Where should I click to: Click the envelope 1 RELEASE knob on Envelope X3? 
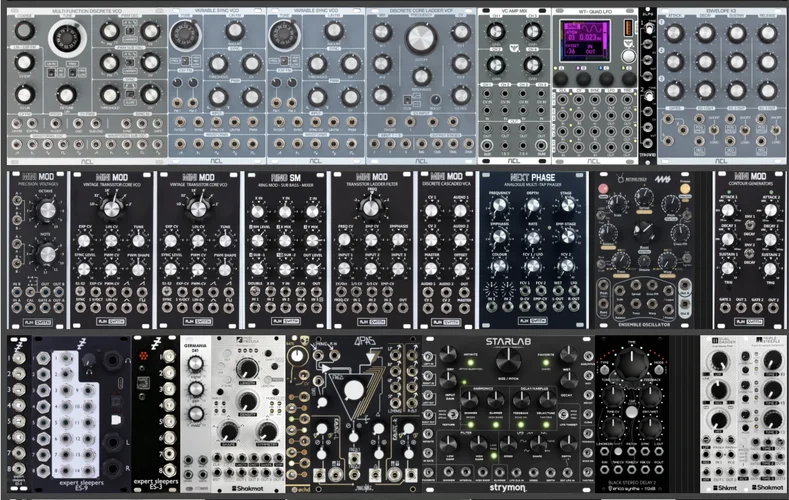coord(767,33)
